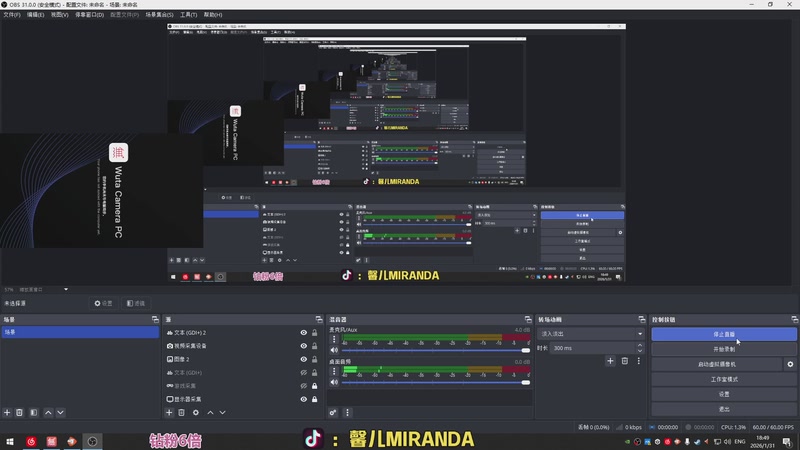Increase transition duration with up stepper

click(x=640, y=345)
